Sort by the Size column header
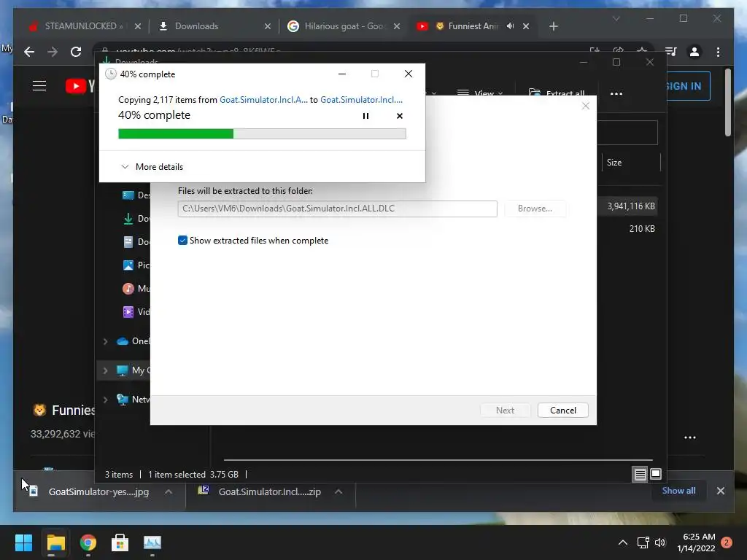 click(631, 163)
